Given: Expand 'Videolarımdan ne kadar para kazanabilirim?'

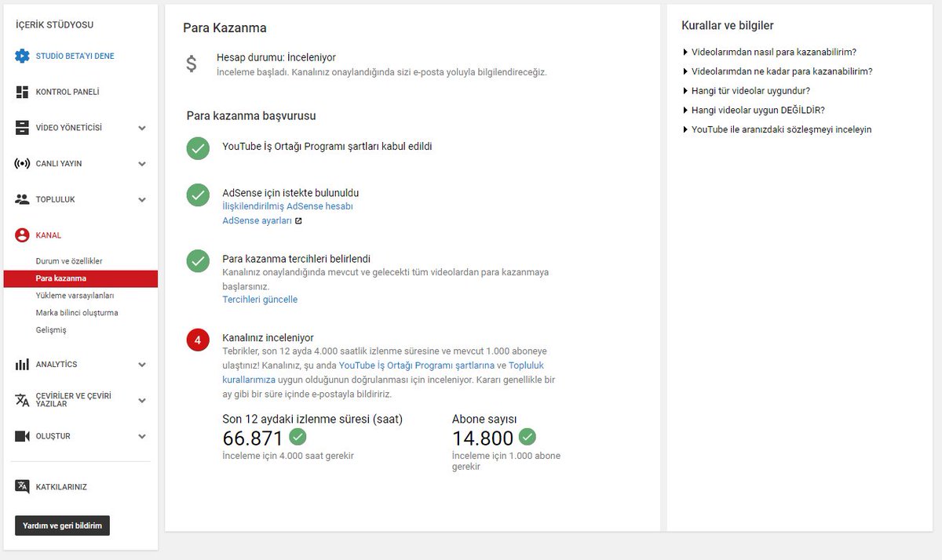Looking at the screenshot, I should (x=777, y=71).
